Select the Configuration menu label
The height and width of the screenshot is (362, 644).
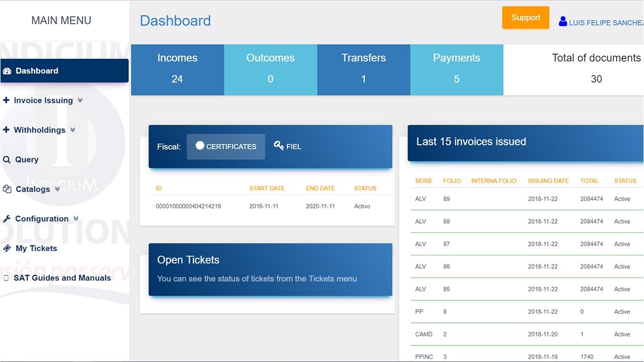tap(42, 219)
